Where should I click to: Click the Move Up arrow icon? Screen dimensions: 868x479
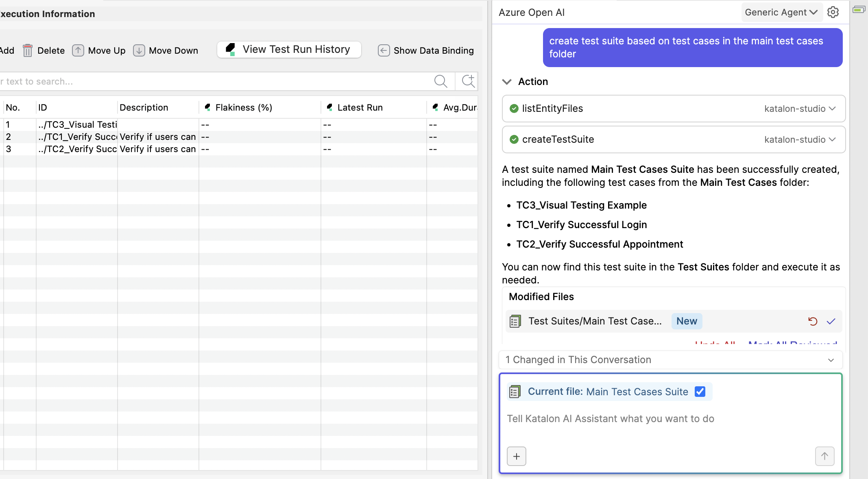coord(78,50)
